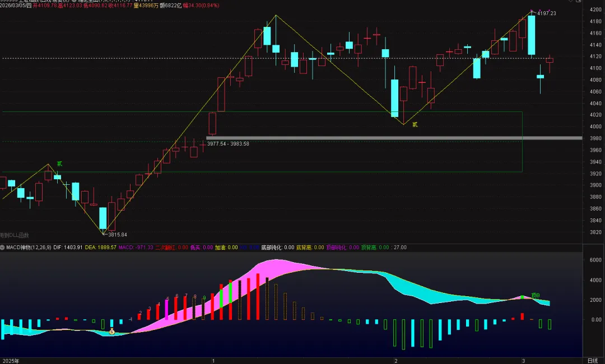Click the DEA: 1889.57 value
Viewport: 605px width, 364px height.
point(100,247)
